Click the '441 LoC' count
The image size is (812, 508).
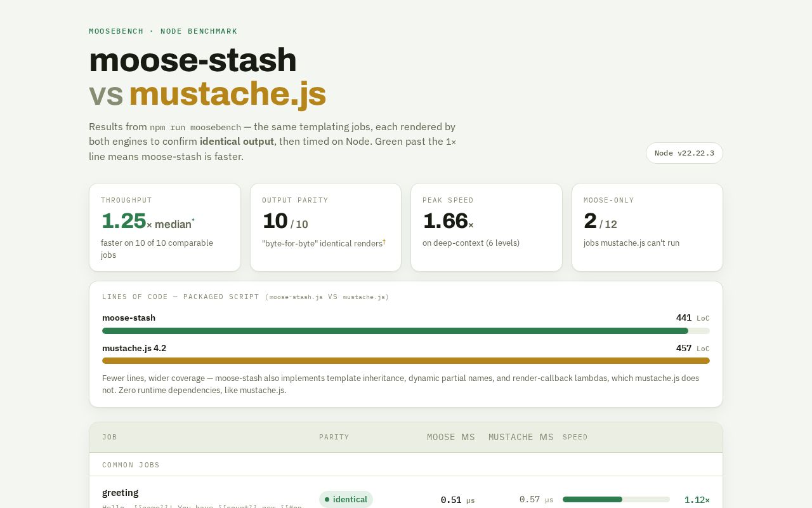tap(693, 317)
